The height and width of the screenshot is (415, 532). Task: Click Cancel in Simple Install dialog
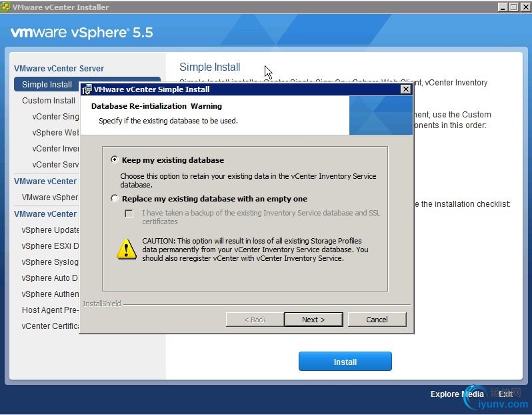[x=377, y=320]
